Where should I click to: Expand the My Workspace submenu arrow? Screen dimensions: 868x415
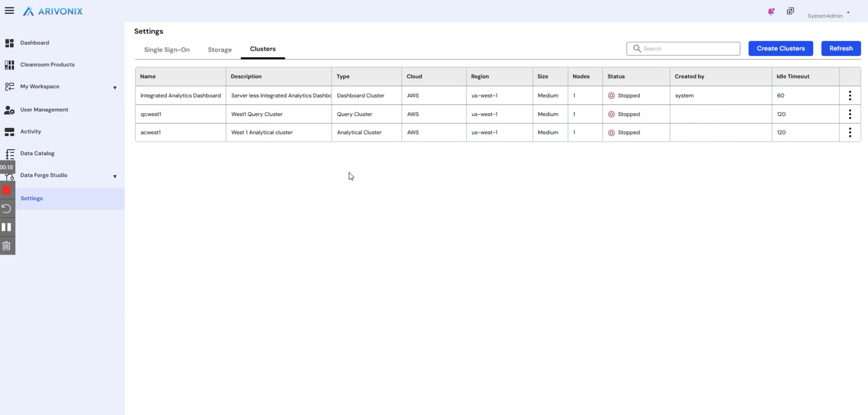[115, 87]
